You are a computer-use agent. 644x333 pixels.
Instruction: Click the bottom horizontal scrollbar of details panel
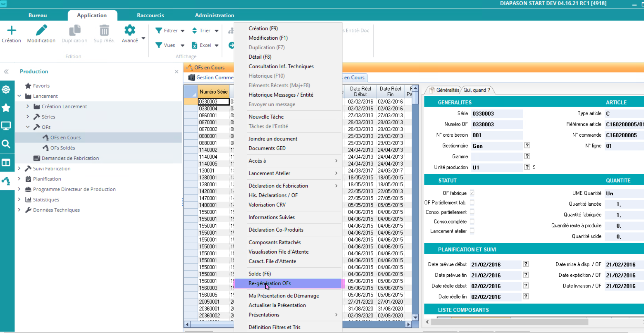[509, 322]
